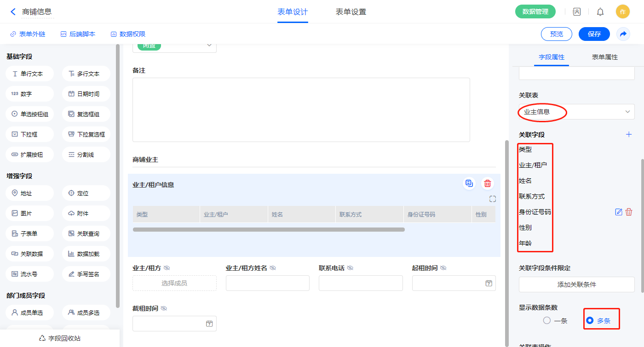Click the plus icon to add 关联字段
The width and height of the screenshot is (644, 347).
point(629,134)
